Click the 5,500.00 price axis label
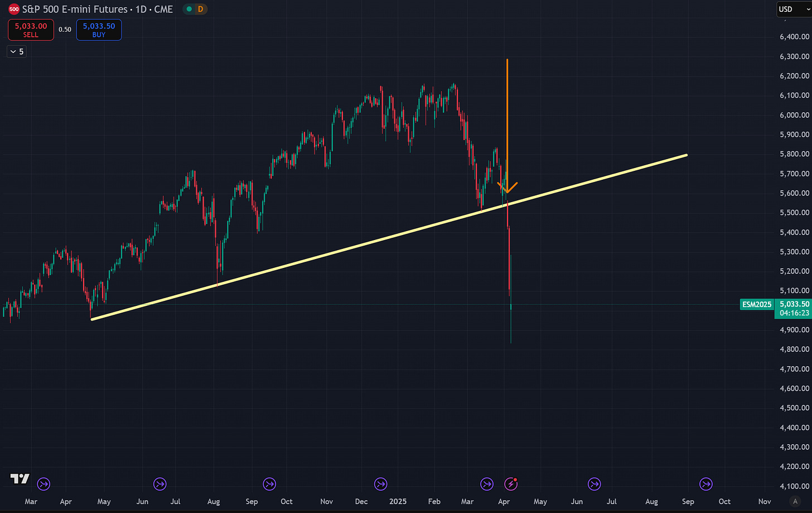The height and width of the screenshot is (513, 812). click(x=794, y=213)
